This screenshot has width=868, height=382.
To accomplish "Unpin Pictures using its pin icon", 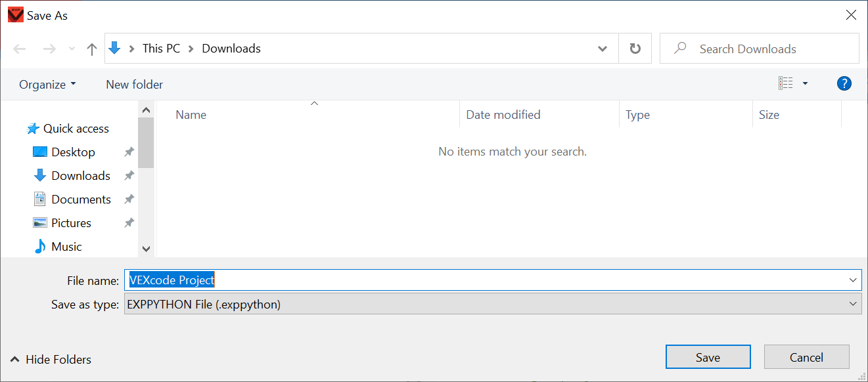I will click(x=129, y=223).
